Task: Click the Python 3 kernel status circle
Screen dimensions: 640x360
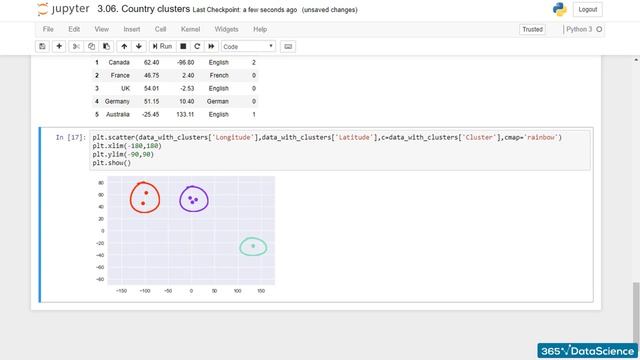Action: coord(599,29)
